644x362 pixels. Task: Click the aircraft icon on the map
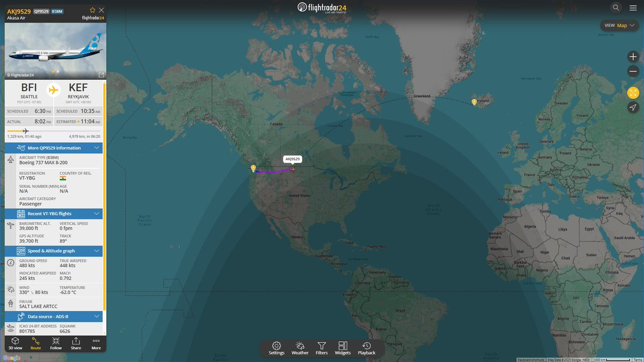292,169
